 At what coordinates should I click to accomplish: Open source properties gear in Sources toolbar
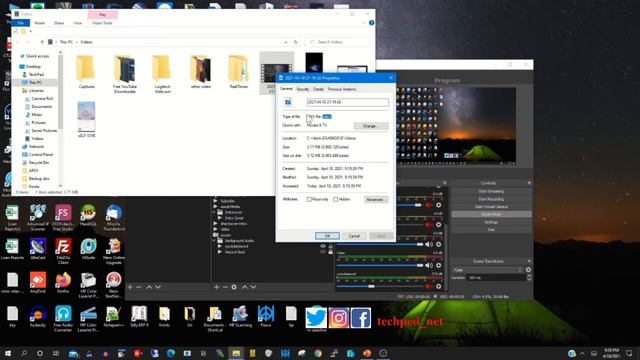[234, 287]
